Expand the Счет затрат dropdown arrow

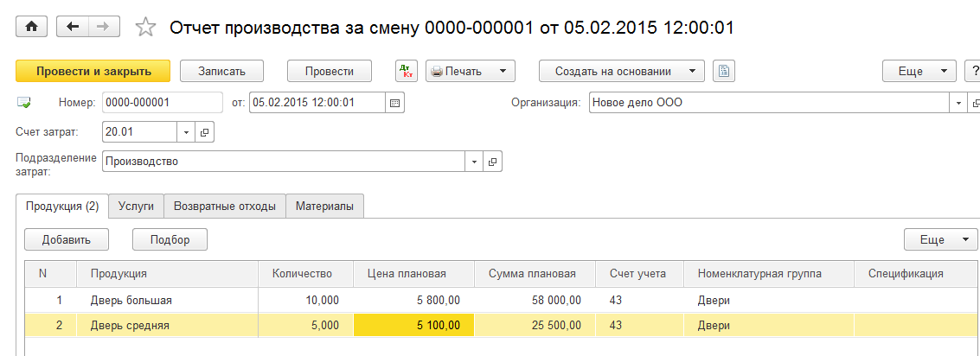point(187,132)
